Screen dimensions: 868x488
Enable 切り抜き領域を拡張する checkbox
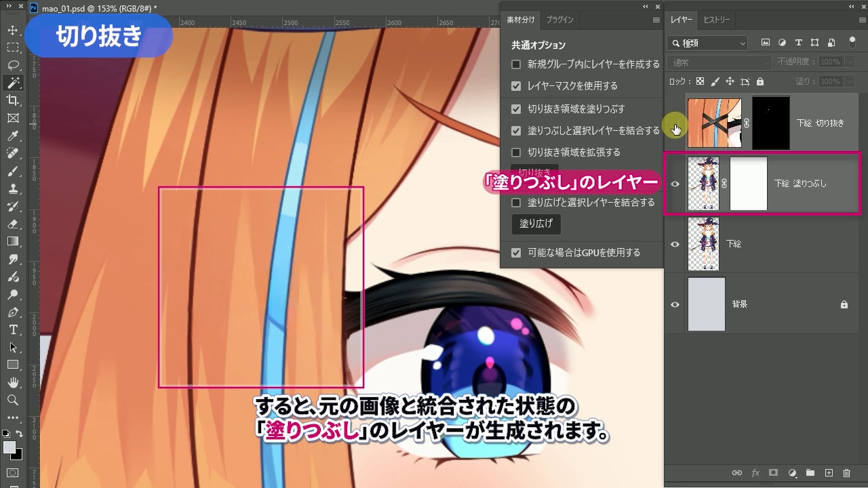pos(516,152)
